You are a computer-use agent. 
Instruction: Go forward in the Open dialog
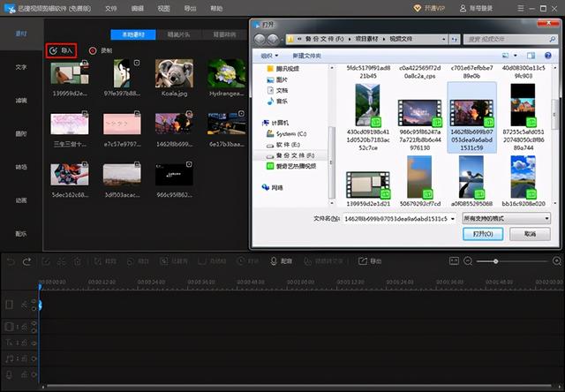point(273,39)
